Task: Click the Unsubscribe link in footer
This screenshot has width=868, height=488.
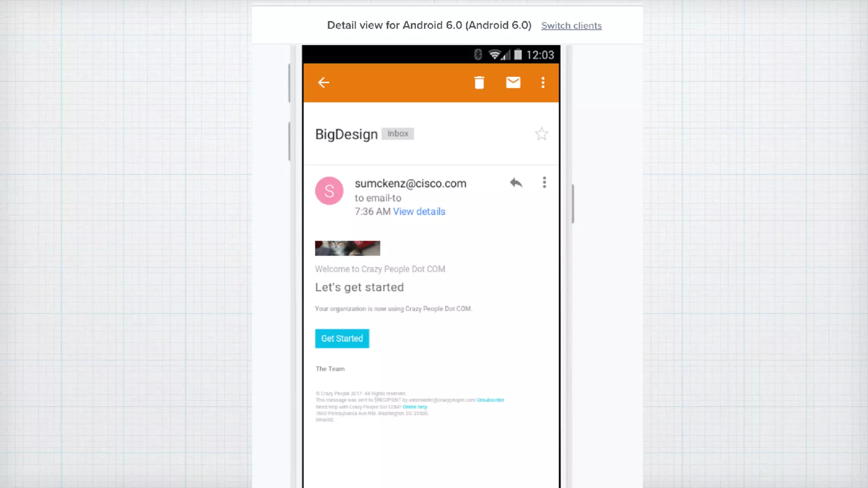Action: (490, 400)
